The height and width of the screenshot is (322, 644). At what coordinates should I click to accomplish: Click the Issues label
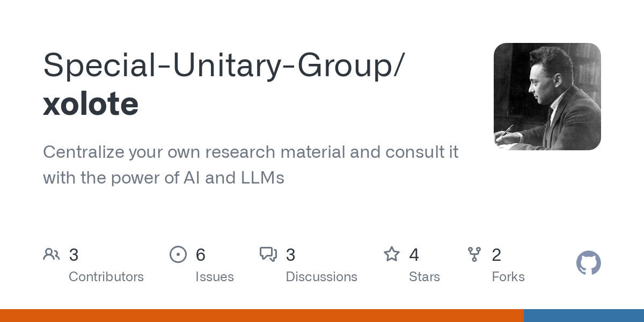[215, 277]
